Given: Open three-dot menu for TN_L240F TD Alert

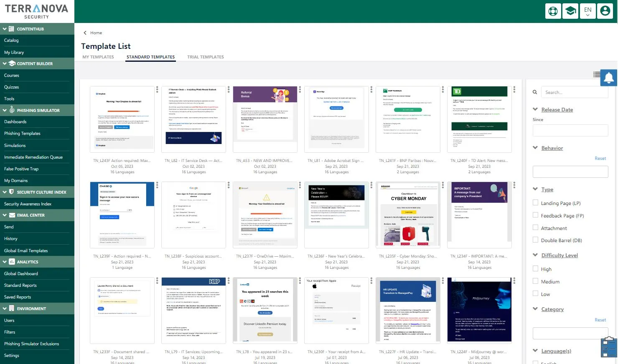Looking at the screenshot, I should [514, 89].
